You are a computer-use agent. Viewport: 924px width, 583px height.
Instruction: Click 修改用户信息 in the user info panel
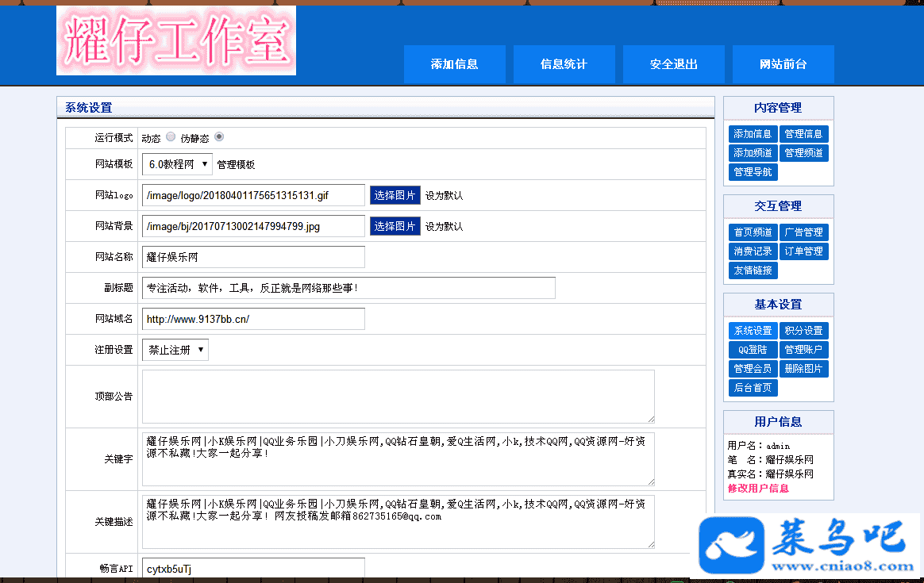tap(758, 489)
